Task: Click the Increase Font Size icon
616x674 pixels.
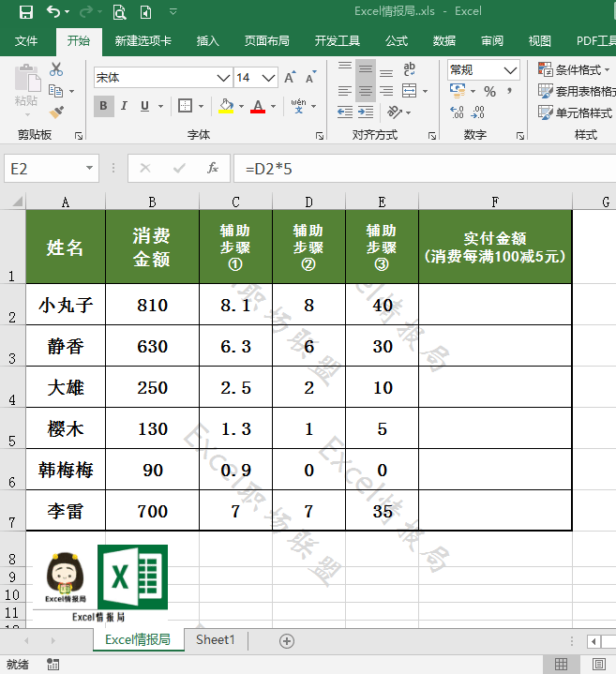Action: (290, 78)
